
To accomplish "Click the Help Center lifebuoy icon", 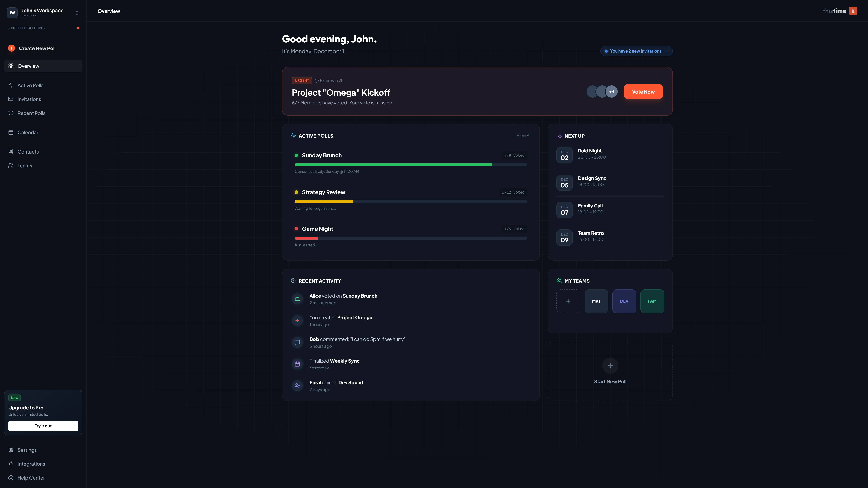I will [x=11, y=477].
